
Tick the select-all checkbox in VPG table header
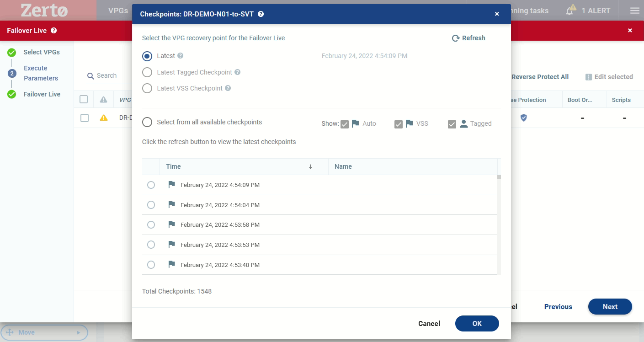tap(84, 99)
